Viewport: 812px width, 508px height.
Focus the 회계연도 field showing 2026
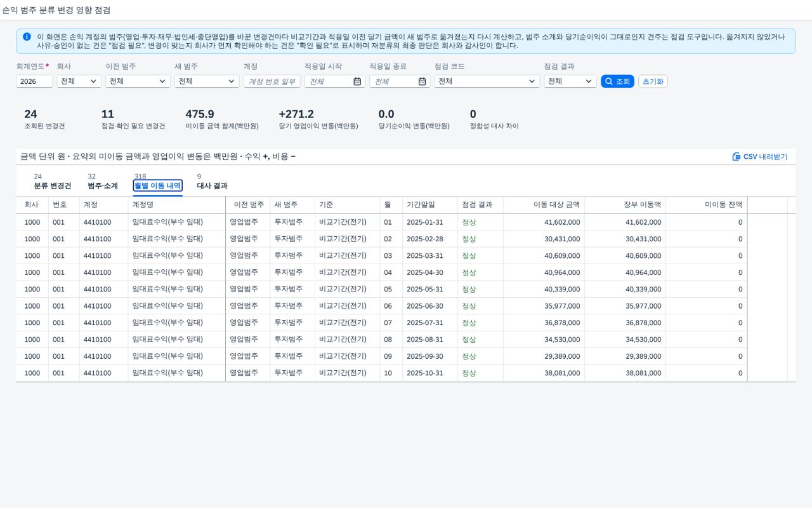34,81
